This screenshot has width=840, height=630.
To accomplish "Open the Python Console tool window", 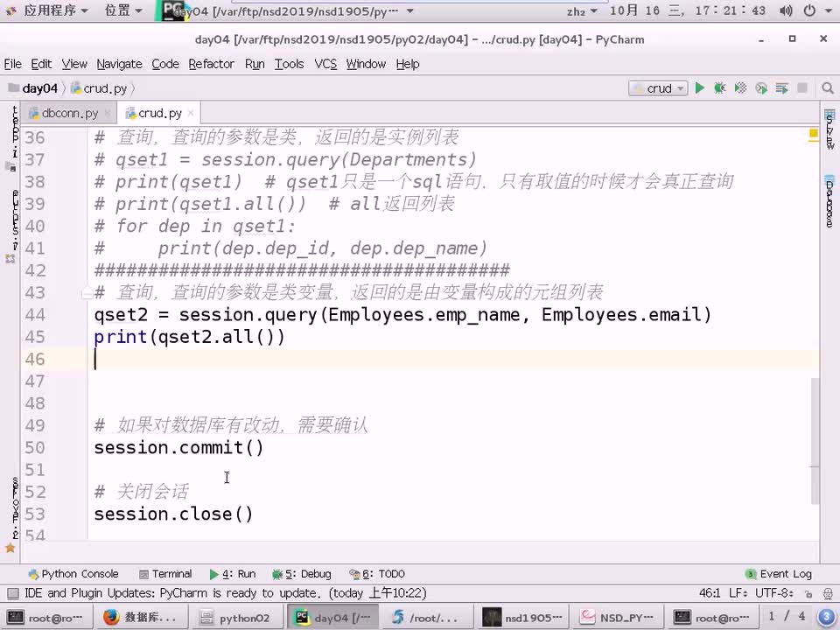I will (73, 574).
